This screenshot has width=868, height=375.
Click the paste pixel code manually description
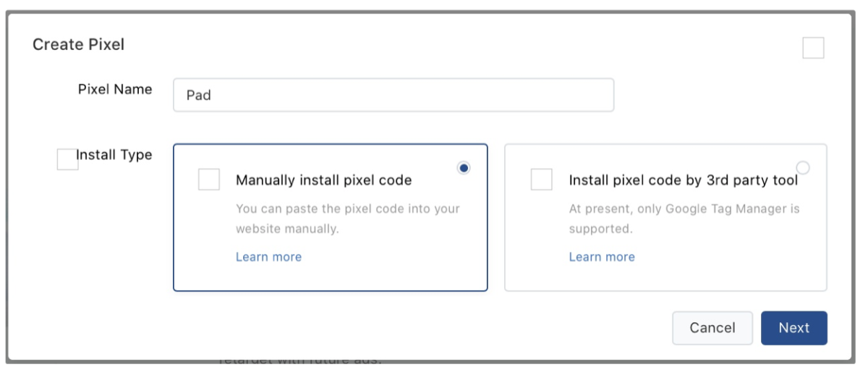click(x=347, y=219)
